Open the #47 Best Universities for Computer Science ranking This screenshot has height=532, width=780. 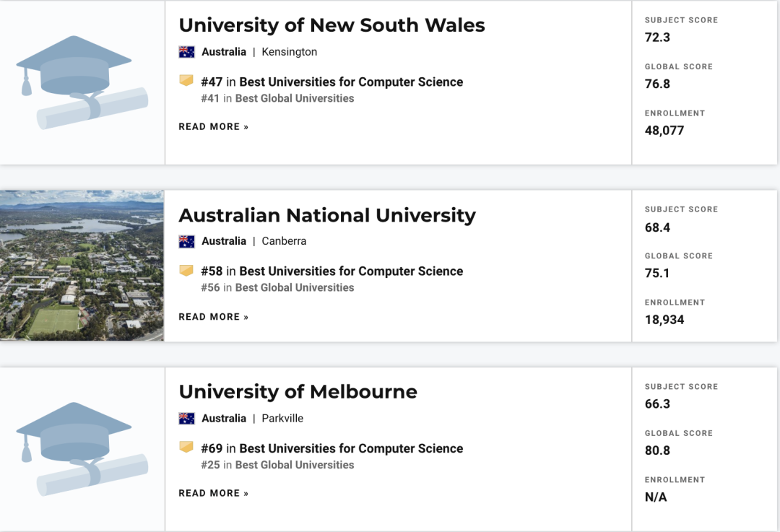point(331,82)
